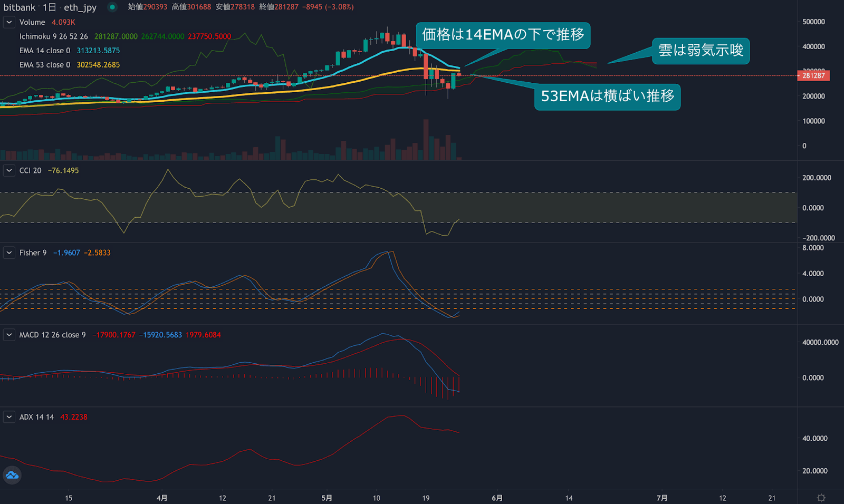Collapse the ADX 14 14 chevron
The image size is (844, 504).
coord(9,417)
